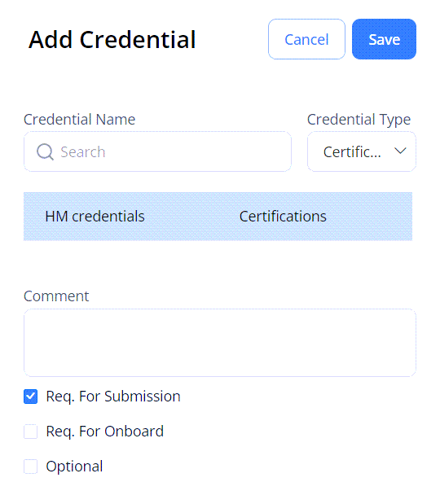Image resolution: width=440 pixels, height=504 pixels.
Task: Click the Comment field label
Action: pyautogui.click(x=56, y=296)
